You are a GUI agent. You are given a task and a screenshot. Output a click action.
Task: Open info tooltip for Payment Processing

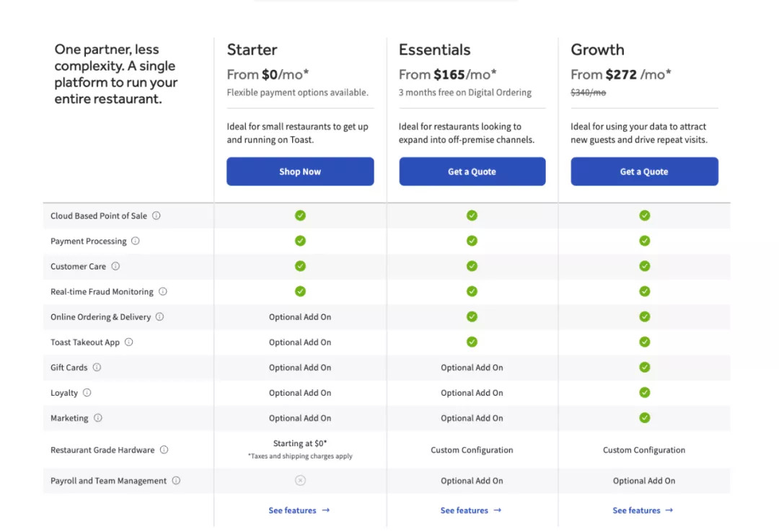[x=136, y=241]
